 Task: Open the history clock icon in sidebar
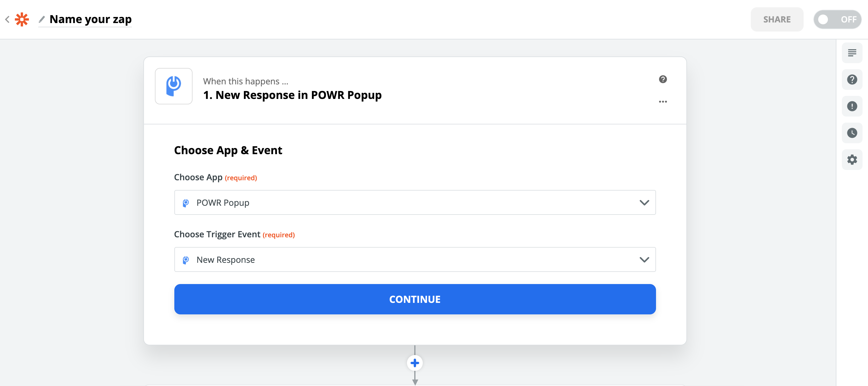(852, 133)
